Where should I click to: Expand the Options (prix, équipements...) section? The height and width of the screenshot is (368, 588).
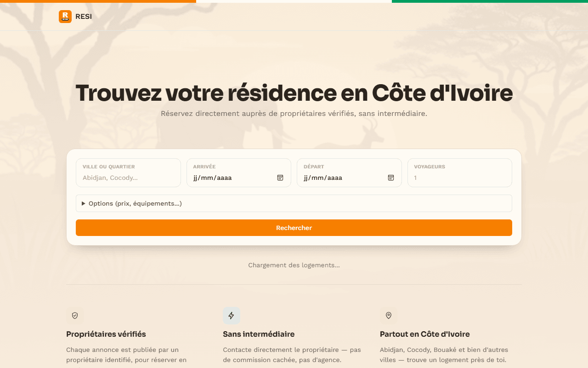coord(294,203)
